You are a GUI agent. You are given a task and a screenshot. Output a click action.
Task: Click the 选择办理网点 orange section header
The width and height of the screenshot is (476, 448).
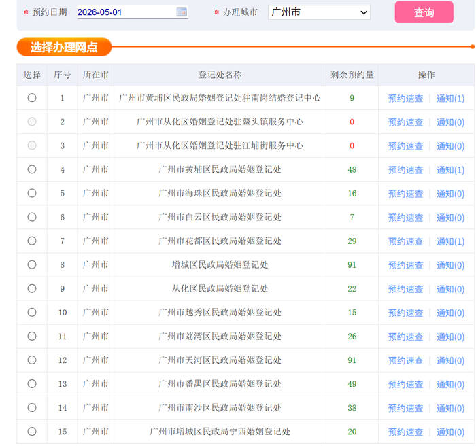(64, 47)
